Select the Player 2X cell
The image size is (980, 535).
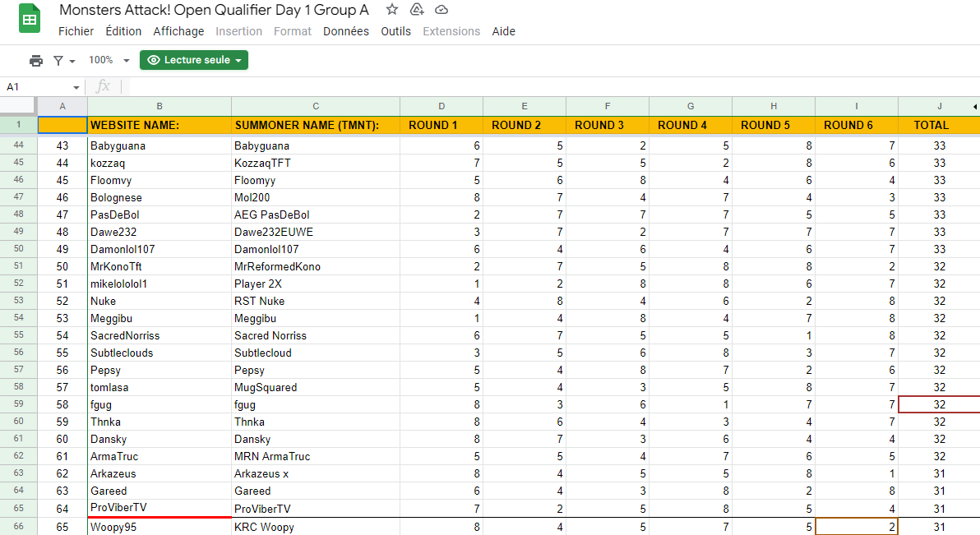tap(316, 284)
